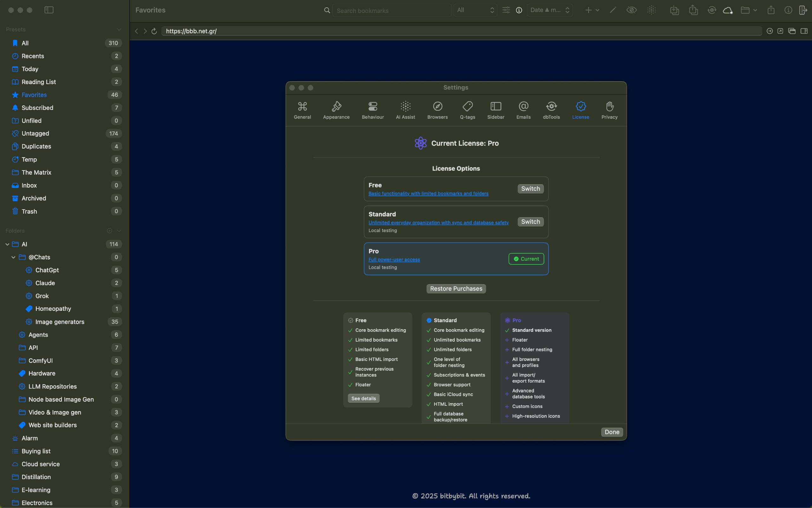The height and width of the screenshot is (508, 812).
Task: Click in the Search bookmarks field
Action: click(x=392, y=10)
